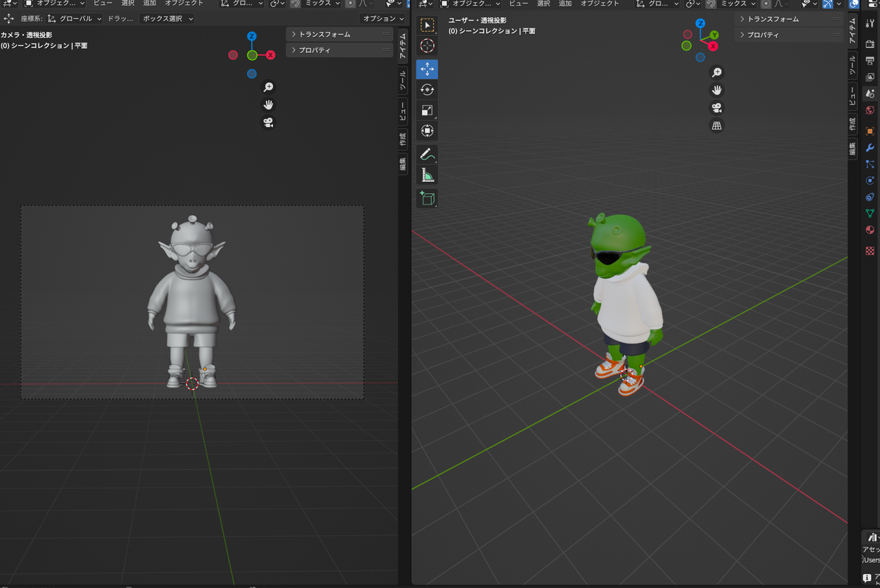The width and height of the screenshot is (880, 588).
Task: Select the Measure ruler tool
Action: tap(427, 175)
